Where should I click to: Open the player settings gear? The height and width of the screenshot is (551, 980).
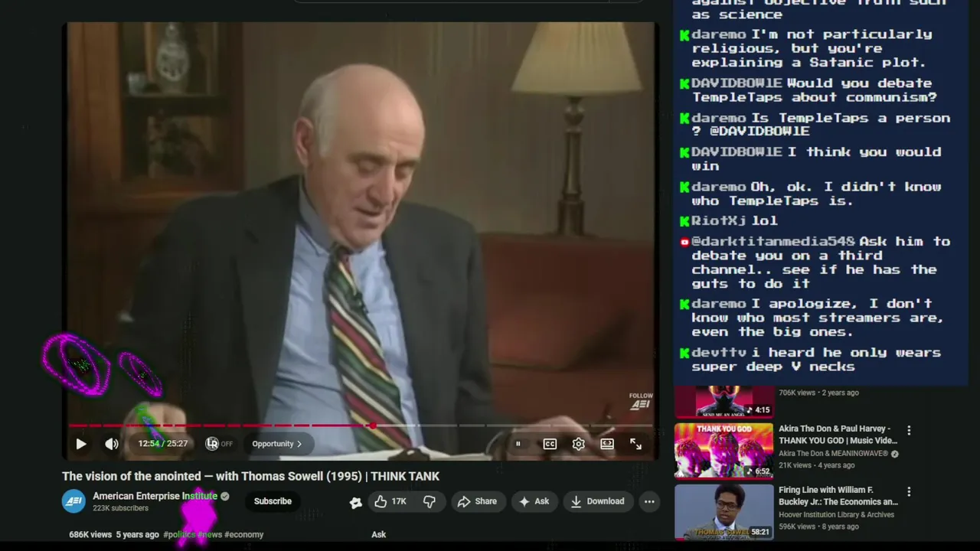click(x=578, y=444)
